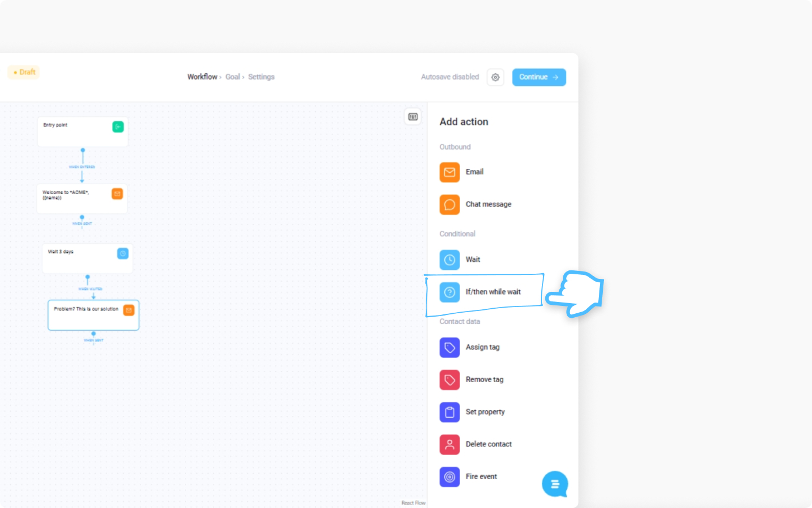Click the Fire event target icon

coord(449,477)
